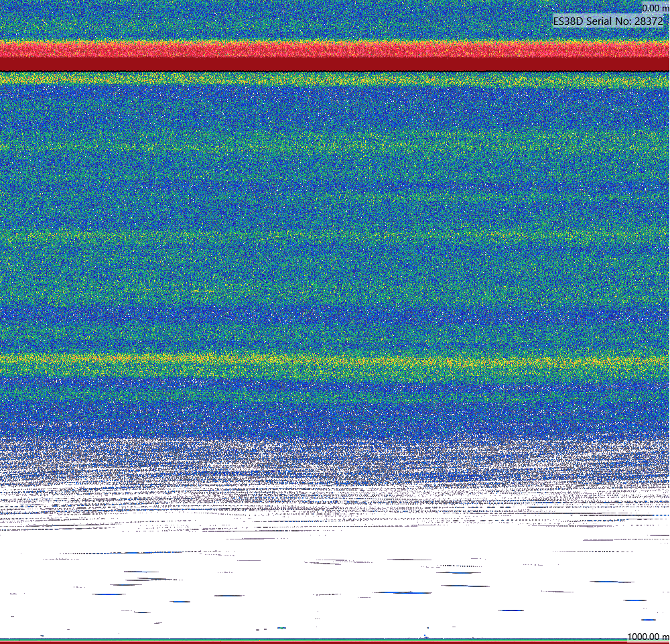Click the ES38D Serial No: 28372 label
The image size is (670, 644).
pos(608,21)
